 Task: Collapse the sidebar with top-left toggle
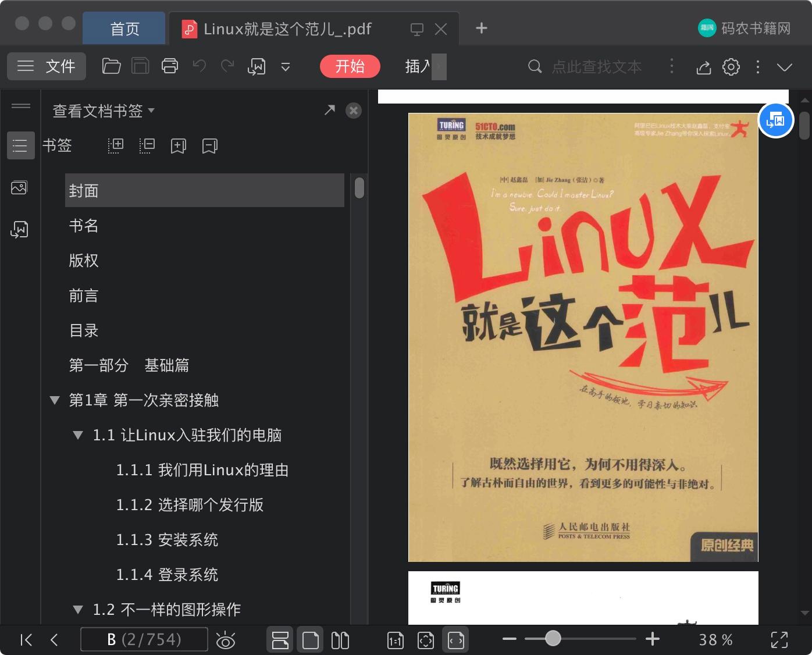tap(21, 106)
